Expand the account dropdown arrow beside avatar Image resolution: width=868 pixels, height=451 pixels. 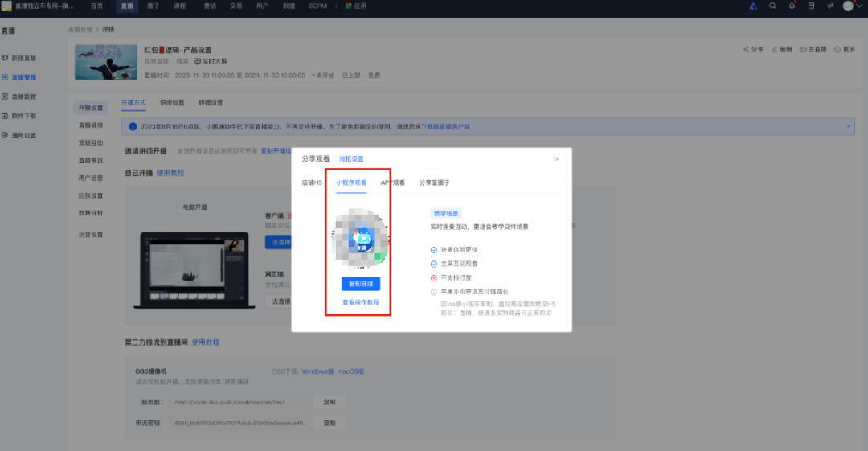(859, 6)
